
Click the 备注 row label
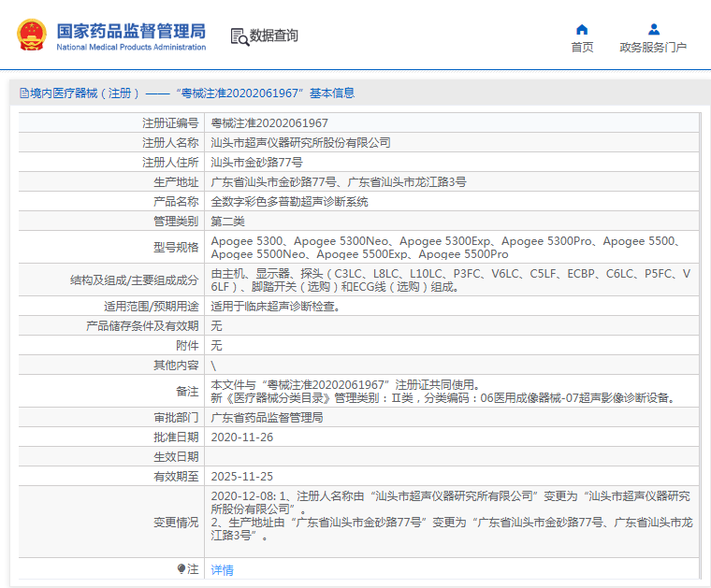tap(187, 392)
